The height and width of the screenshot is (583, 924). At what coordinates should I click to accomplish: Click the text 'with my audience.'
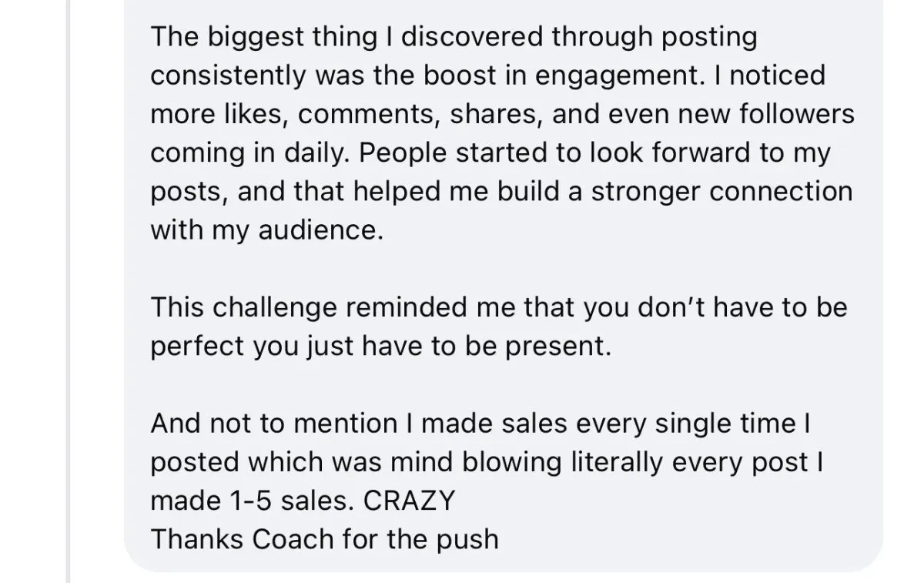[x=266, y=230]
